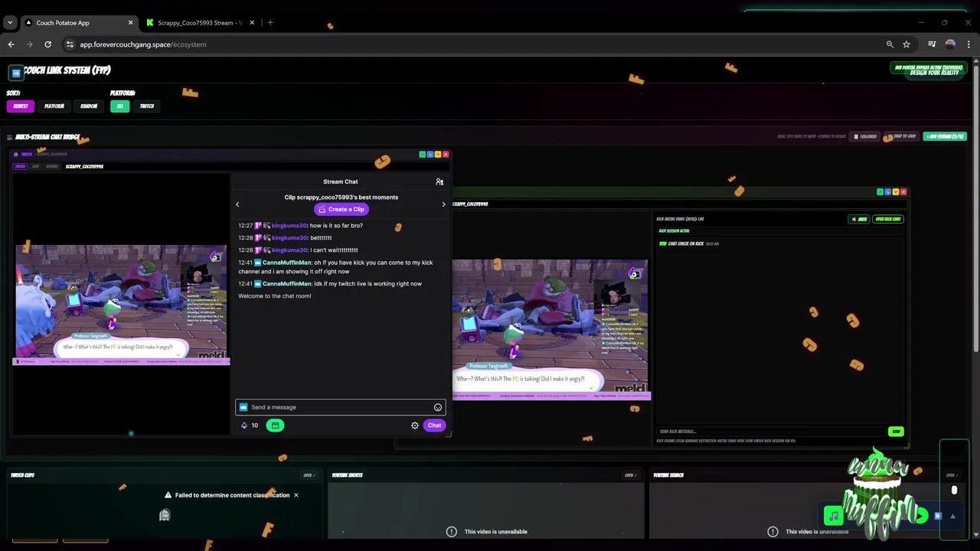Bookmark this page with star icon
The width and height of the screenshot is (980, 551).
906,44
